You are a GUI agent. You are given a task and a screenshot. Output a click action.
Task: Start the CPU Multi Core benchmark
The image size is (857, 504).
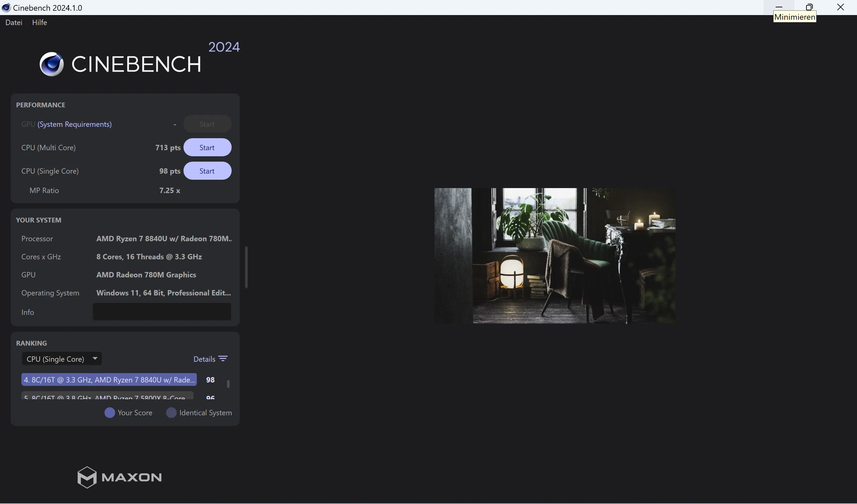coord(207,147)
